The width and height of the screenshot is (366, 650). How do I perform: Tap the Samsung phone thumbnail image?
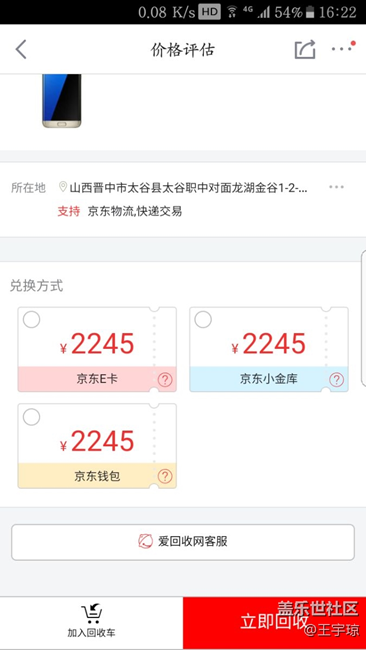coord(62,101)
